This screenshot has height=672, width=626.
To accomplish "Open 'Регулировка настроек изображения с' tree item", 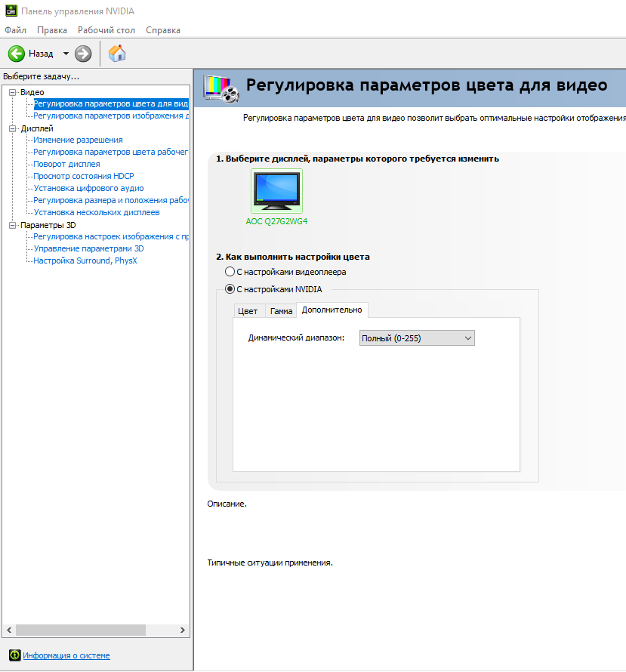I will coord(111,236).
